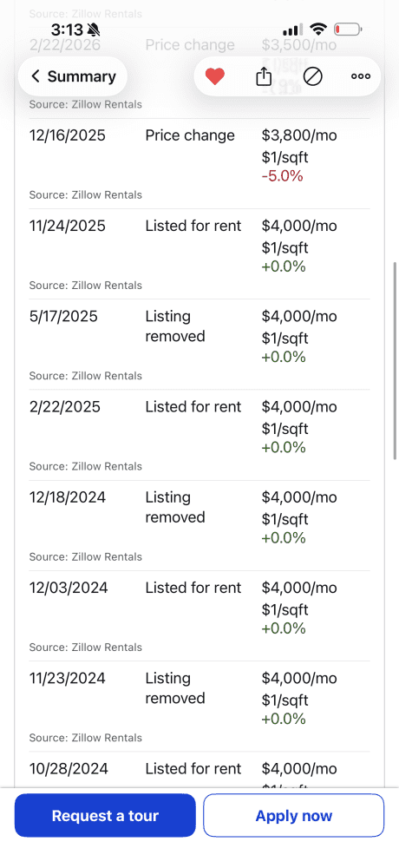Viewport: 399px width, 868px height.
Task: Select the 11/24/2025 Listed for rent entry
Action: pos(199,254)
